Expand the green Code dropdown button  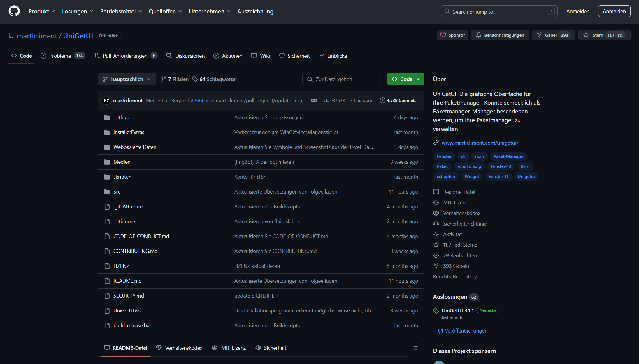[x=405, y=79]
